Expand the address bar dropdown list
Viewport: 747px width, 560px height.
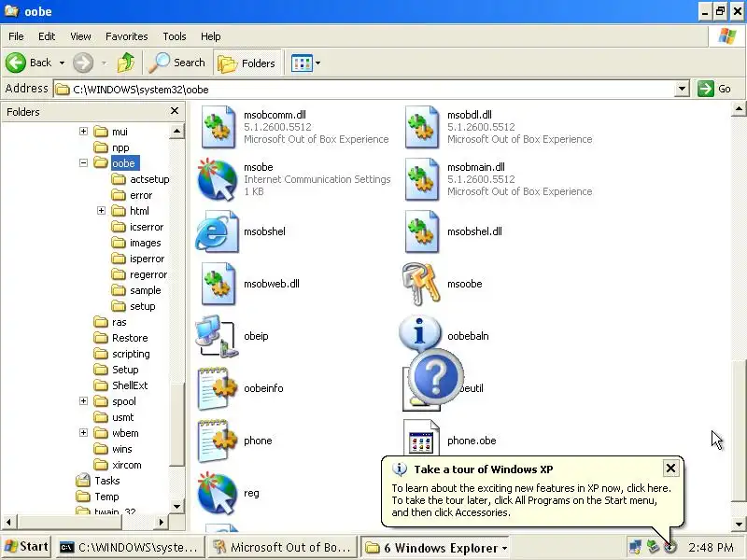click(682, 89)
